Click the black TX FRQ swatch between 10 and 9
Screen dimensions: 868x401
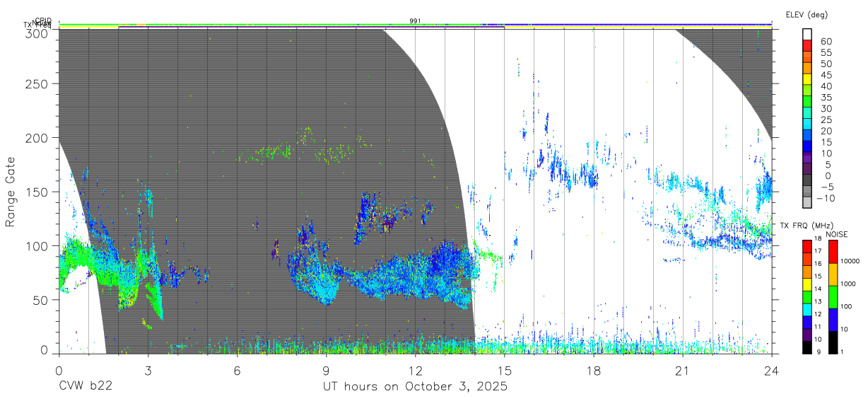pyautogui.click(x=807, y=347)
